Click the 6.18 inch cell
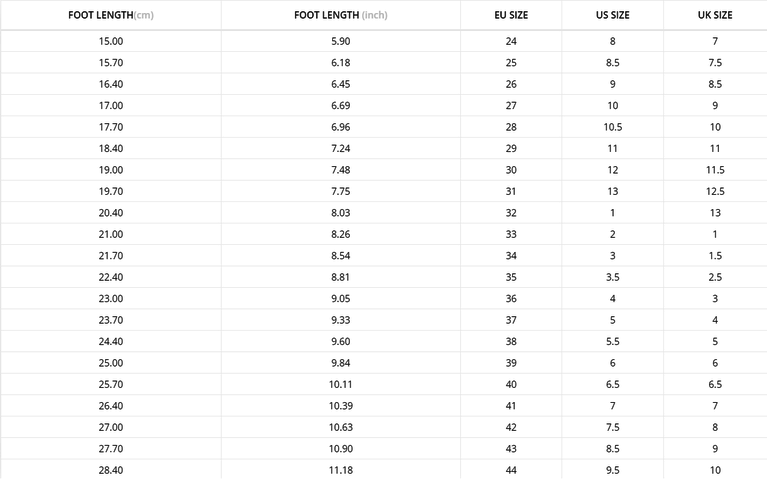Viewport: 767px width, 479px height. 340,63
